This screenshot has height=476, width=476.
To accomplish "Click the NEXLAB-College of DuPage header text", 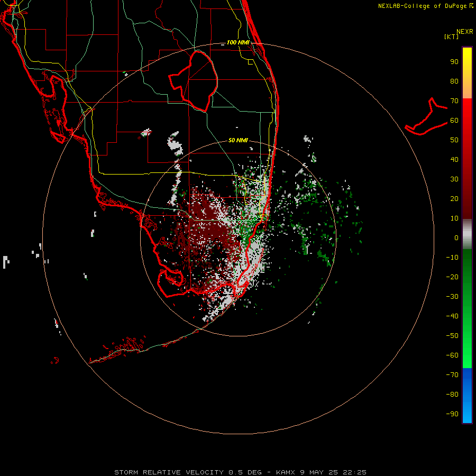I will [x=425, y=6].
